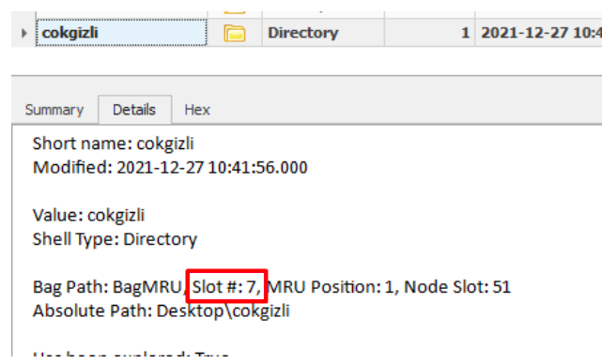
Task: Switch to the Details tab
Action: click(134, 110)
